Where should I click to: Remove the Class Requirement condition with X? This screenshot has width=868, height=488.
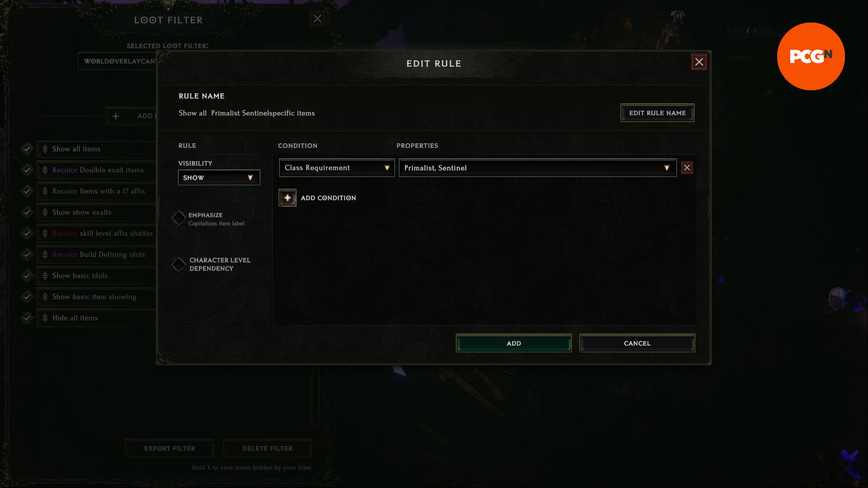(x=687, y=168)
